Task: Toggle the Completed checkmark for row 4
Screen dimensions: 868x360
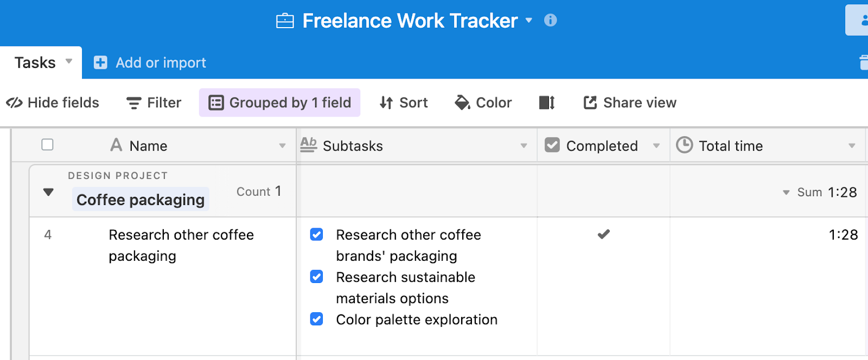Action: pyautogui.click(x=603, y=234)
